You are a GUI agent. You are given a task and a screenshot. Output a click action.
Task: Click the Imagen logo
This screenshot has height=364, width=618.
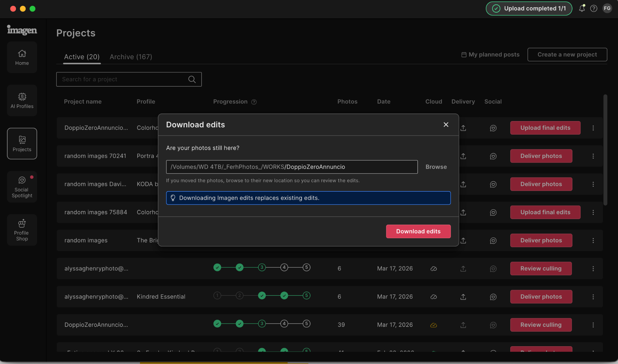click(x=22, y=30)
